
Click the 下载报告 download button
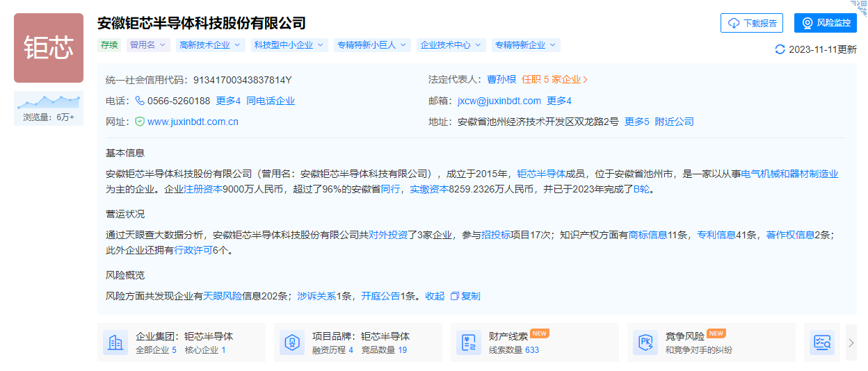tap(752, 23)
